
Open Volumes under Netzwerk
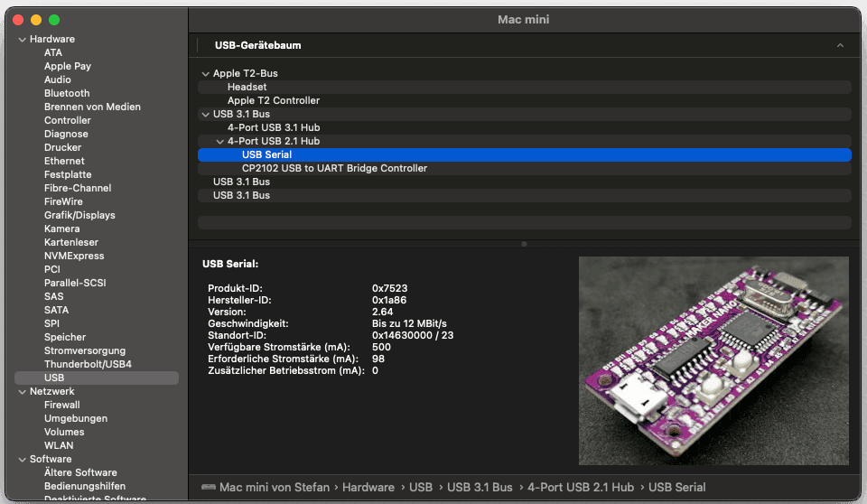coord(64,432)
